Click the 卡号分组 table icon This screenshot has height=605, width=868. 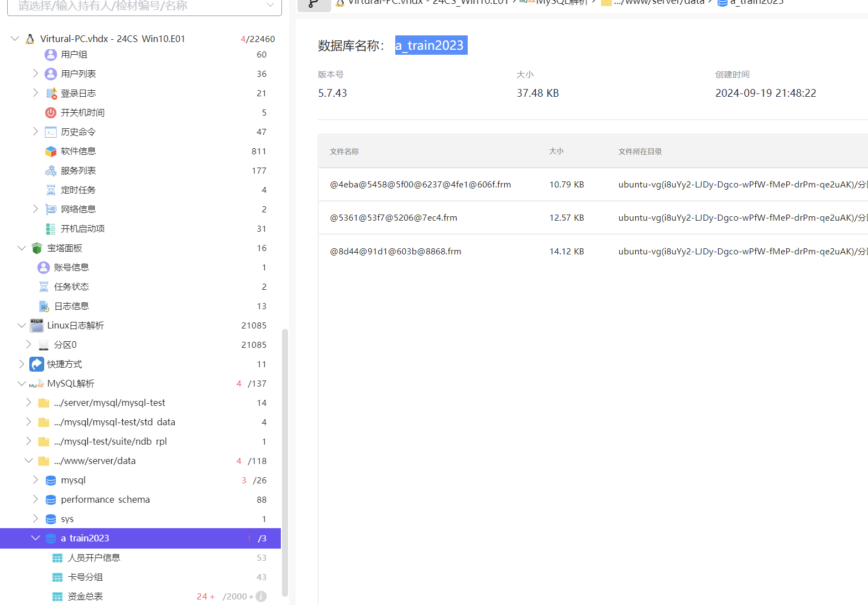click(57, 577)
